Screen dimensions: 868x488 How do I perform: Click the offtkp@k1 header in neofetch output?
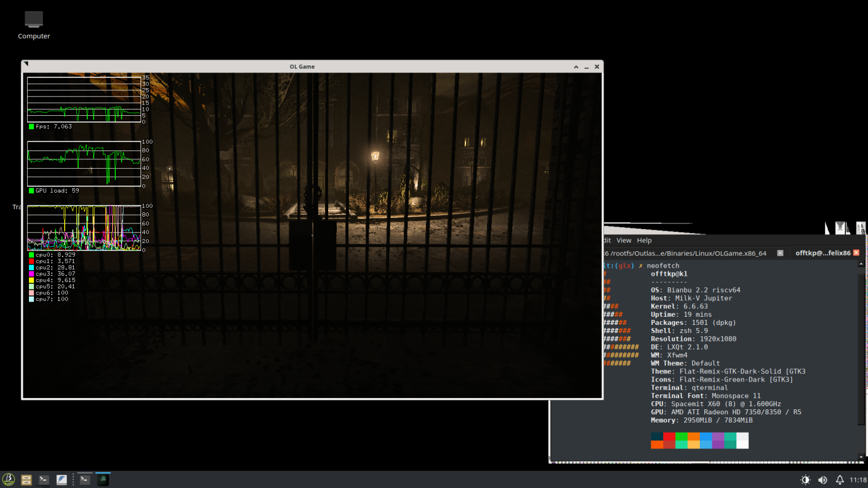[x=669, y=274]
